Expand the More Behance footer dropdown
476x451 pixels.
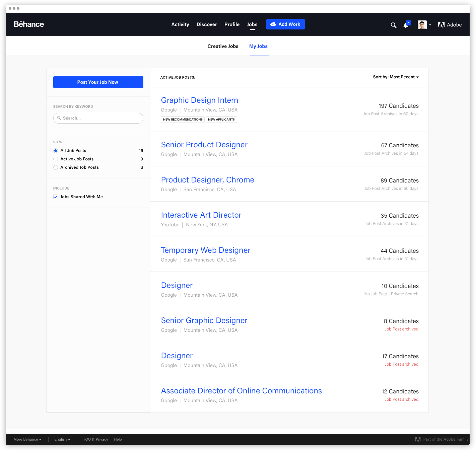pyautogui.click(x=27, y=439)
